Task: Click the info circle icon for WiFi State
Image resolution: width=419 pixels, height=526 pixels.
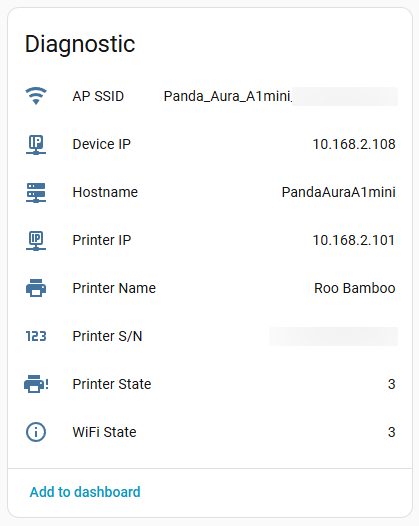Action: click(x=36, y=432)
